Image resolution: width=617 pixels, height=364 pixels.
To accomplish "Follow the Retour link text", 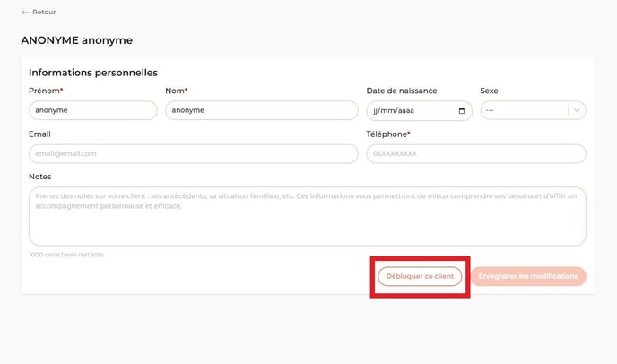I will tap(44, 13).
